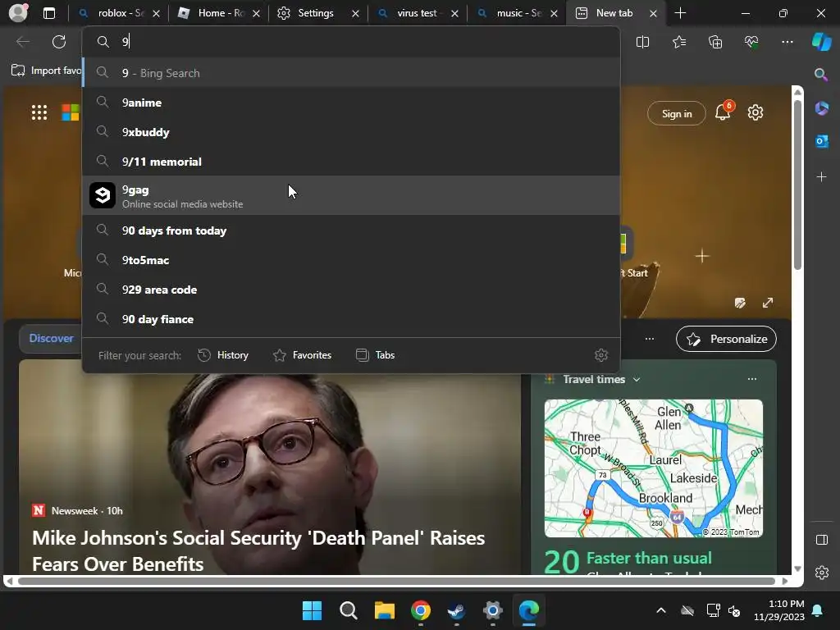Image resolution: width=840 pixels, height=630 pixels.
Task: Open Steam from the taskbar
Action: [x=456, y=610]
